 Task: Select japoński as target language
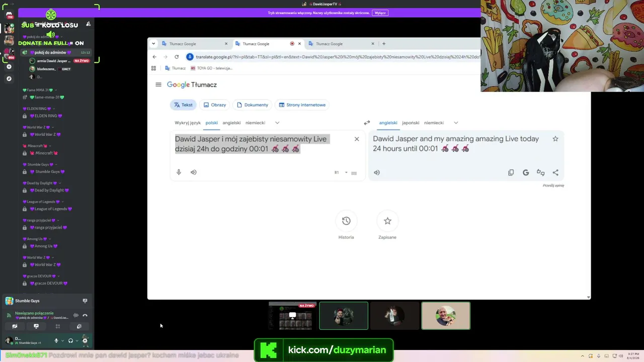pyautogui.click(x=411, y=123)
